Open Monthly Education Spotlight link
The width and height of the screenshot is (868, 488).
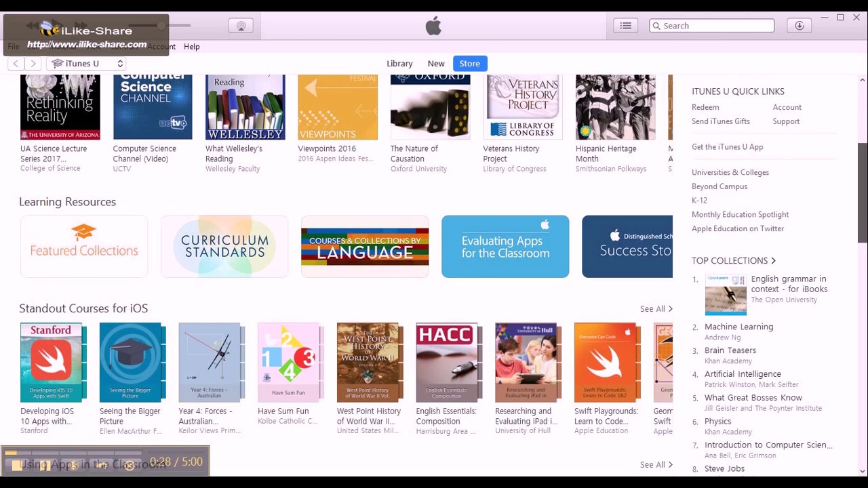click(740, 215)
